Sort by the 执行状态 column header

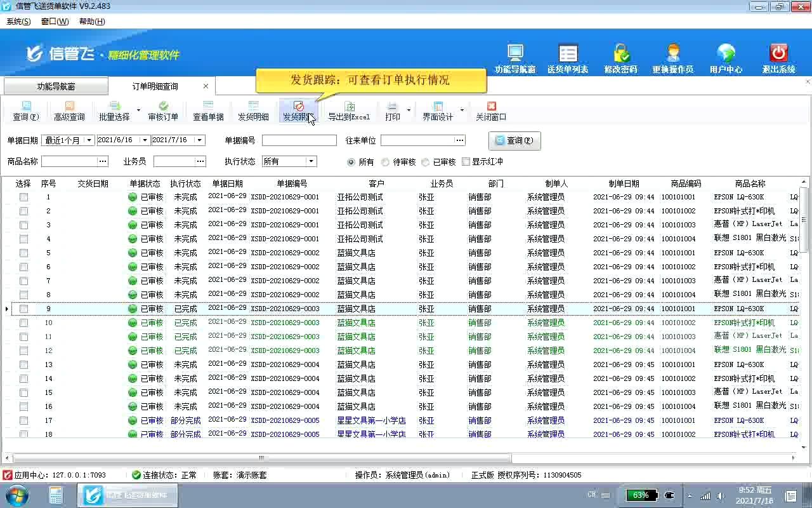point(185,184)
